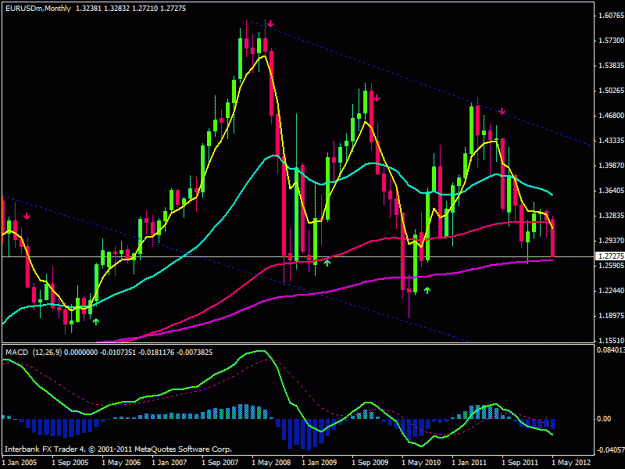
Task: Select the 1.57300 price axis label
Action: pyautogui.click(x=611, y=41)
